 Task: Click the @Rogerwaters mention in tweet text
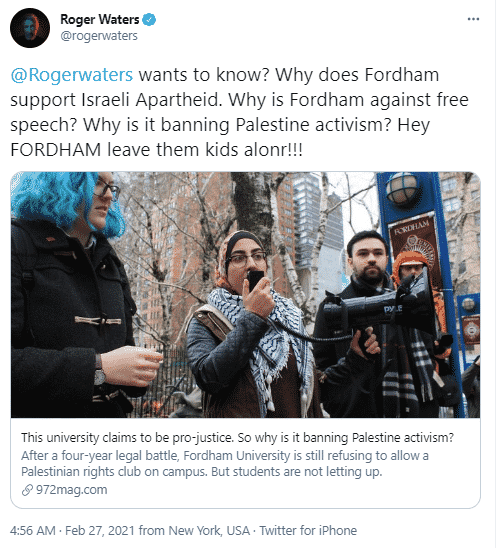click(x=72, y=75)
